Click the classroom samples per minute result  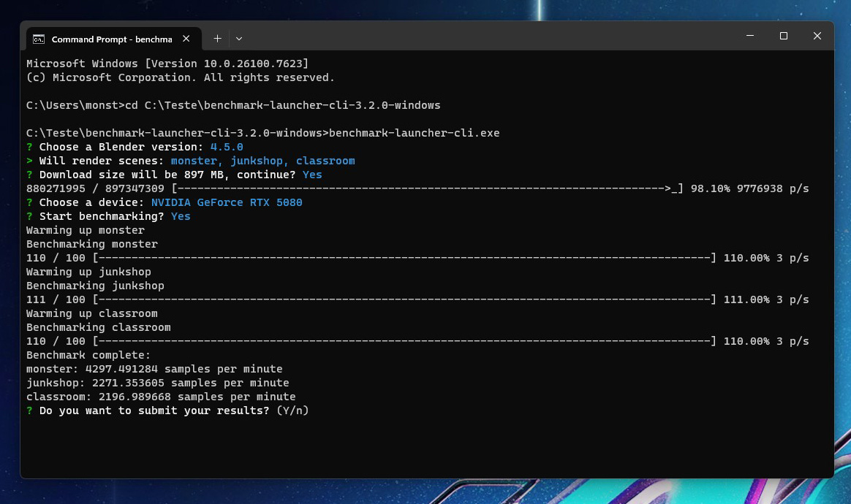click(161, 397)
